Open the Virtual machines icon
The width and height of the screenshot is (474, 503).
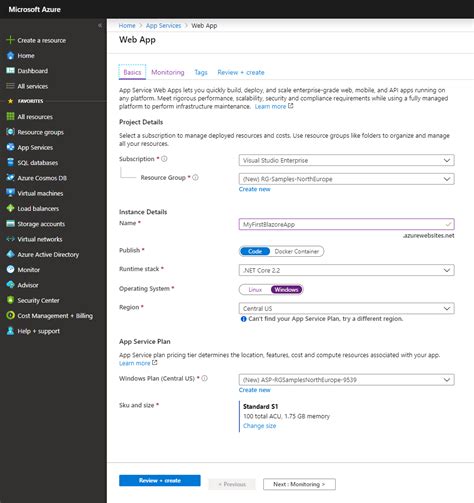tap(10, 193)
